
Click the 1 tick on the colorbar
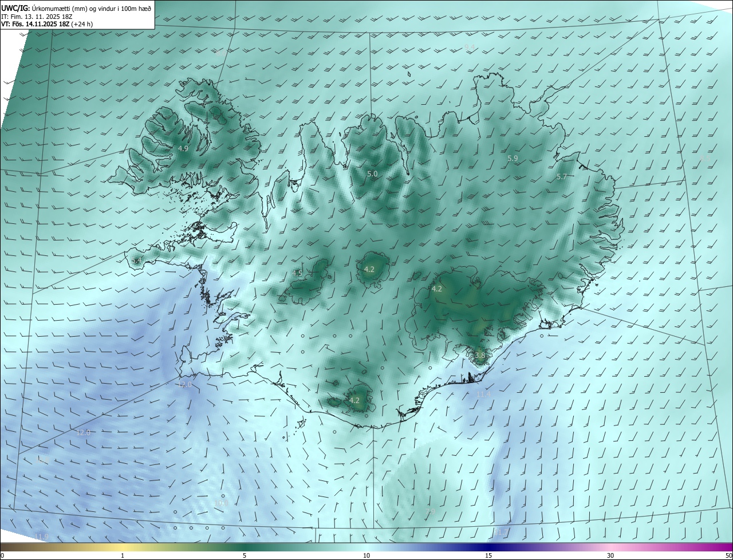(123, 555)
